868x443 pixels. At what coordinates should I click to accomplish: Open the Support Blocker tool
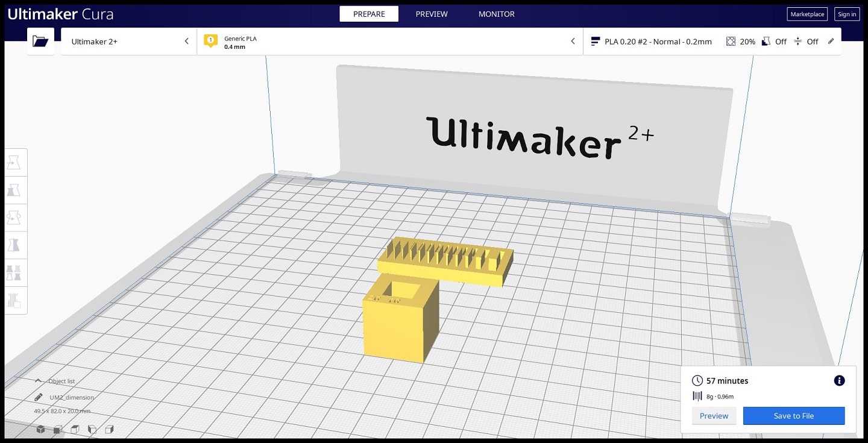[x=14, y=300]
